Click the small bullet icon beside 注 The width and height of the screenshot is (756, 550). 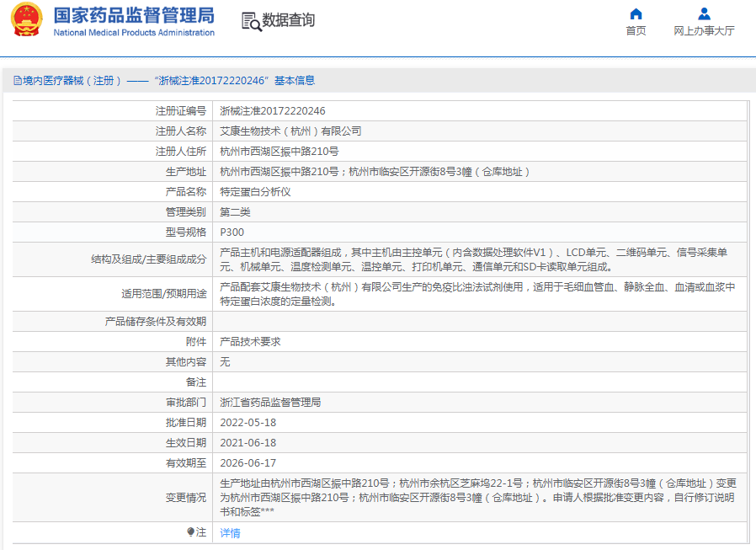coord(190,532)
